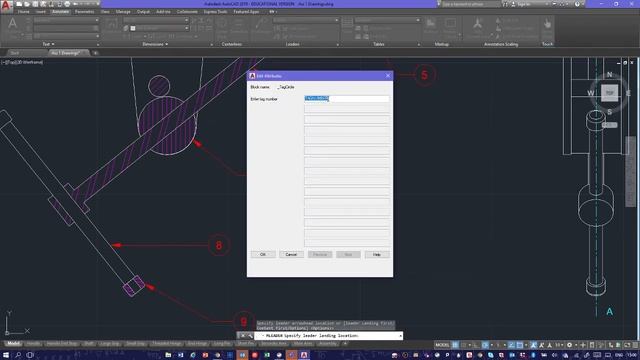This screenshot has height=360, width=640.
Task: Click the Open file quick-access icon
Action: (27, 4)
